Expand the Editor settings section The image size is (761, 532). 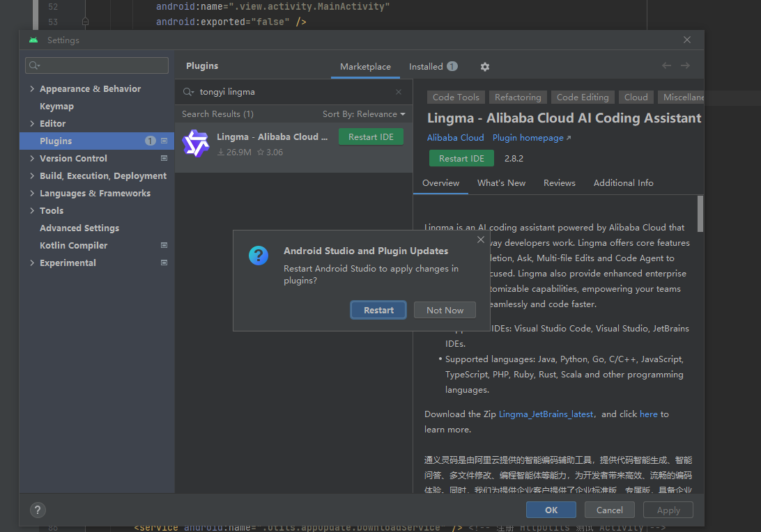(32, 124)
